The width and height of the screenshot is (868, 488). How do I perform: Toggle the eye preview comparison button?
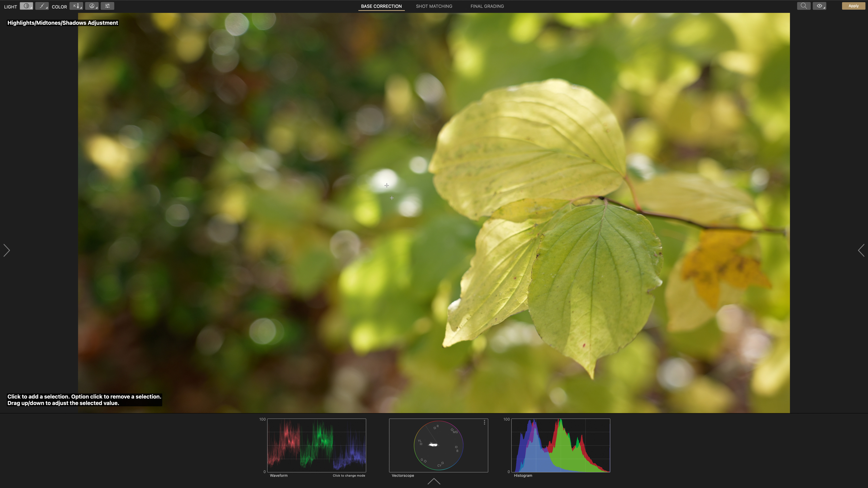[x=819, y=6]
